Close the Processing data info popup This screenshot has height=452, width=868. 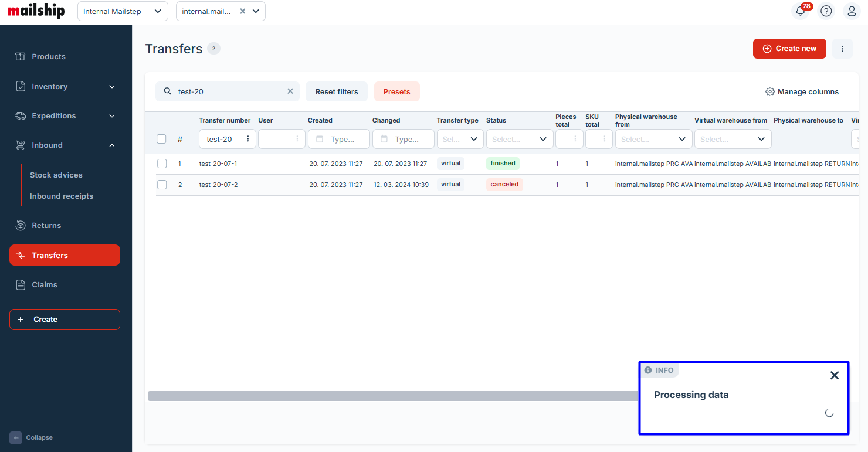pos(835,375)
